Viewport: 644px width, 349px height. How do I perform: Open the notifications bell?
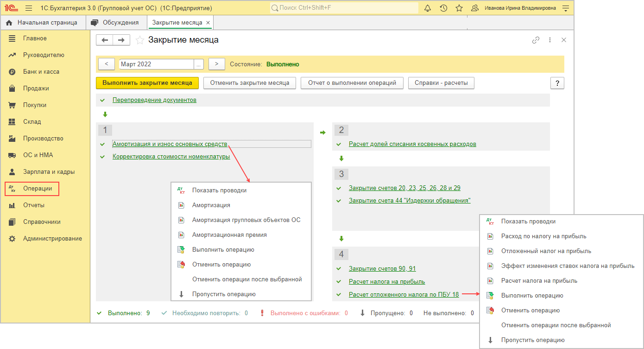point(428,8)
